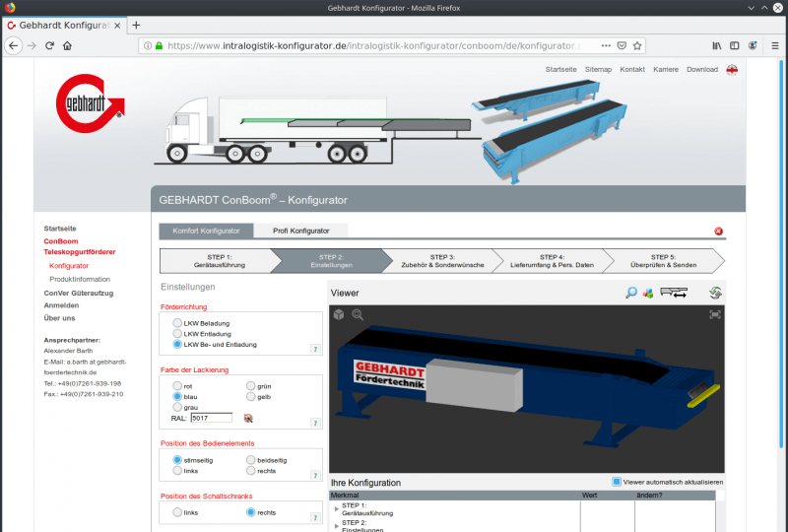Screen dimensions: 788x532
Task: Choose grau paint color
Action: tap(177, 407)
